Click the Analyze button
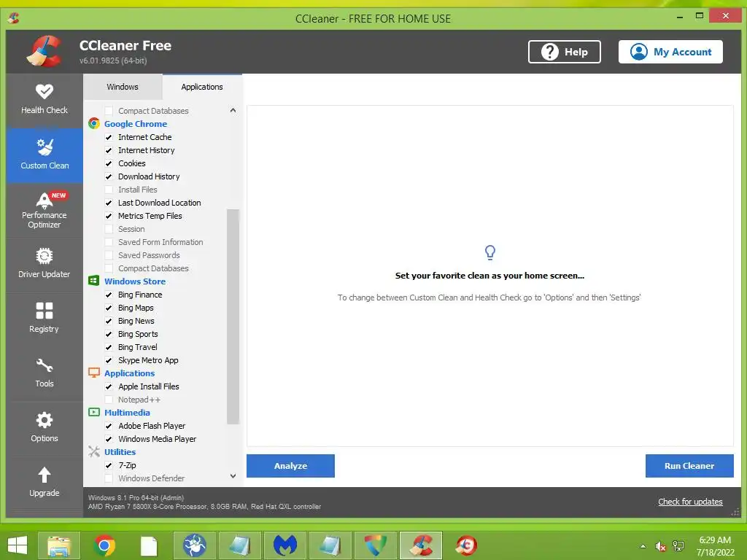The image size is (747, 560). pyautogui.click(x=290, y=466)
